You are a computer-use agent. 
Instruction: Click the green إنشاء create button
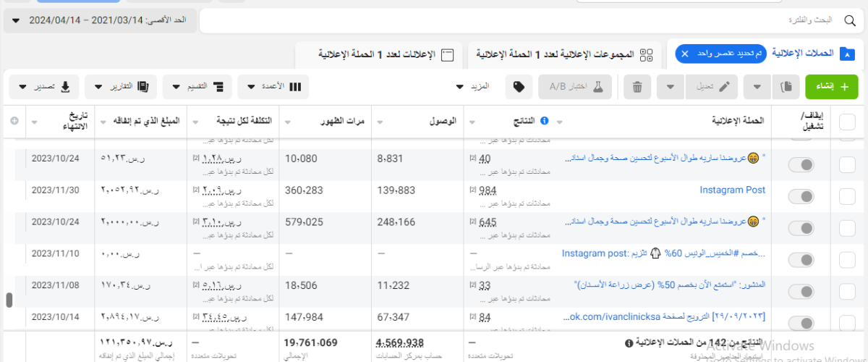(832, 87)
